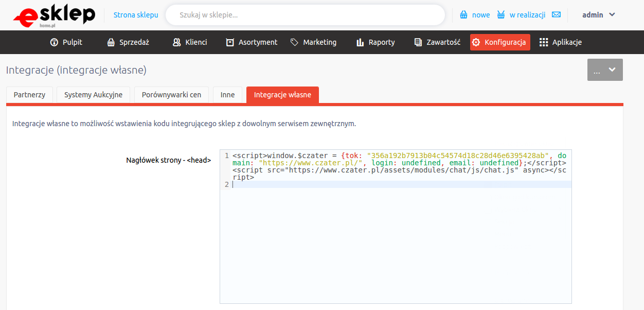Viewport: 644px width, 310px height.
Task: Click line number 2 in code editor
Action: point(226,184)
